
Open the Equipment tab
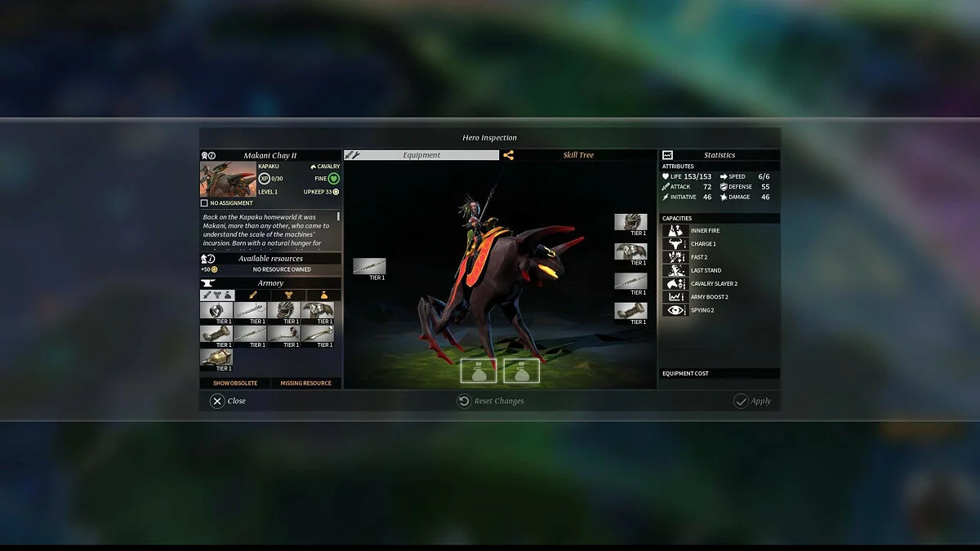pos(421,155)
